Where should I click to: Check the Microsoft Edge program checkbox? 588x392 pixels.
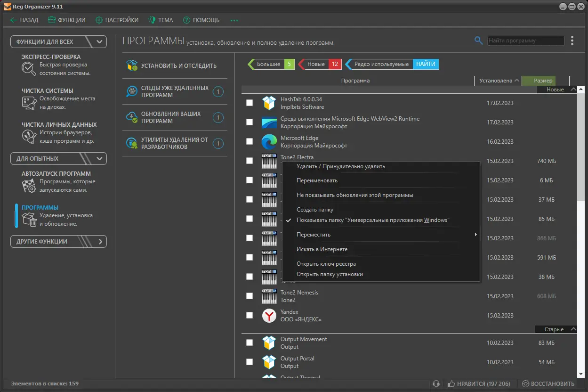pyautogui.click(x=250, y=141)
